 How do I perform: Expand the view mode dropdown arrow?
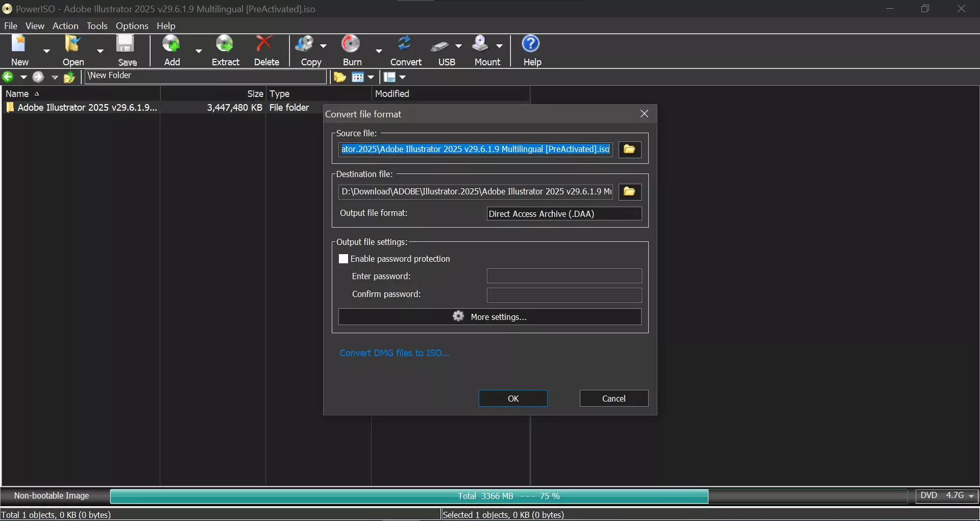pyautogui.click(x=371, y=77)
